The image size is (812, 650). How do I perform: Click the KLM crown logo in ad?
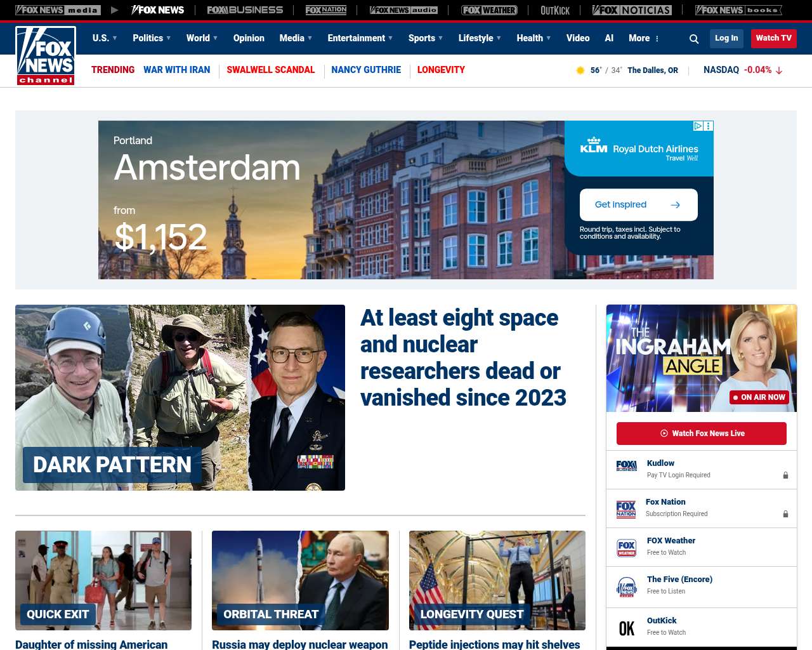(x=594, y=145)
